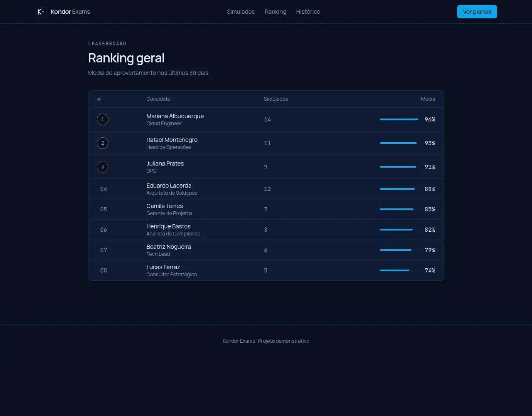Go to the Ranking nav item
The width and height of the screenshot is (532, 416).
coord(276,12)
